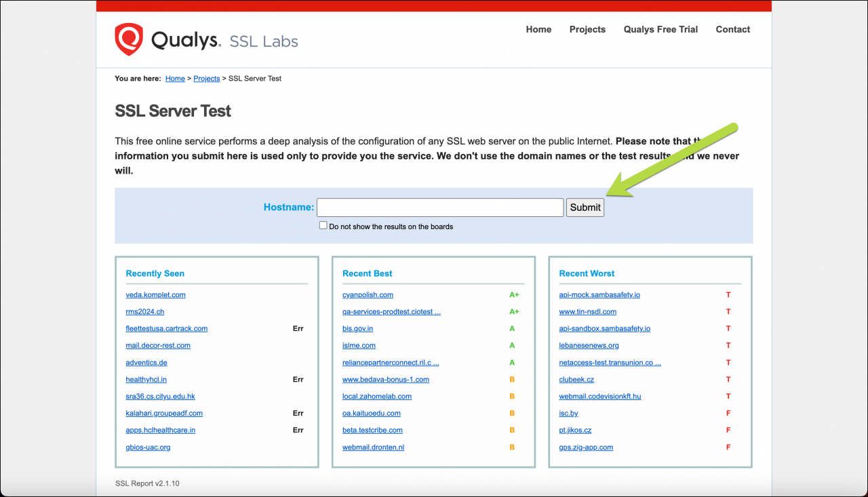
Task: Open clubeek.cz link
Action: (x=576, y=380)
